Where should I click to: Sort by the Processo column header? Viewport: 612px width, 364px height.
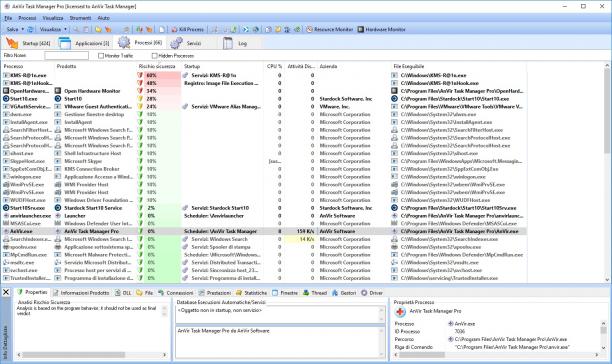point(27,66)
